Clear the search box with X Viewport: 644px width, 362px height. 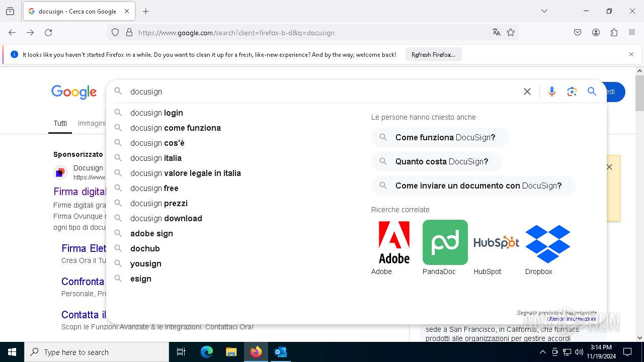(x=527, y=92)
